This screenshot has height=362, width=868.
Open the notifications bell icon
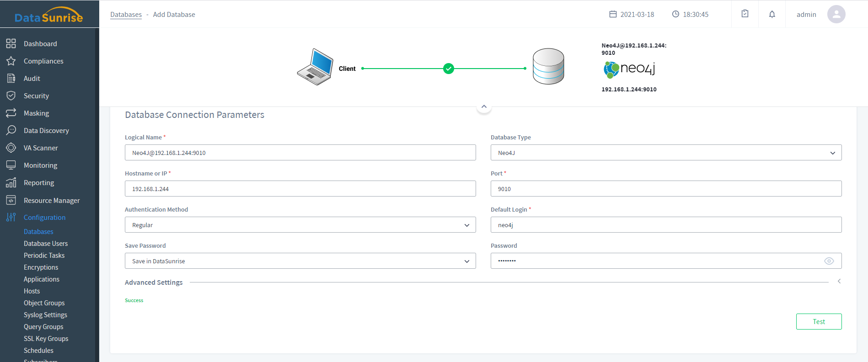coord(772,14)
